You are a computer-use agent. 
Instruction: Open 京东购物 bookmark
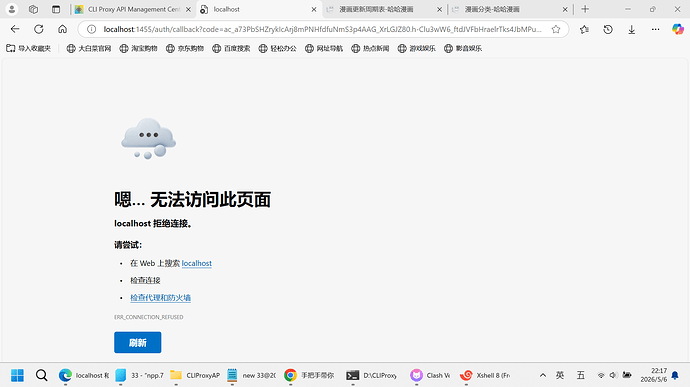point(185,48)
